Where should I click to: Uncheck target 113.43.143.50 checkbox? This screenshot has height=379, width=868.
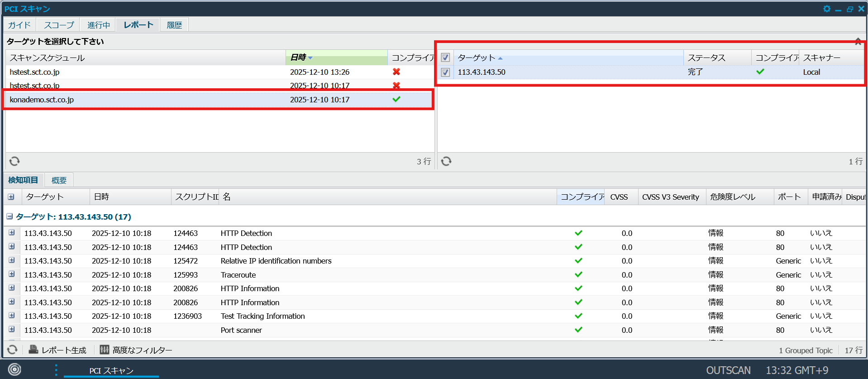click(x=445, y=72)
